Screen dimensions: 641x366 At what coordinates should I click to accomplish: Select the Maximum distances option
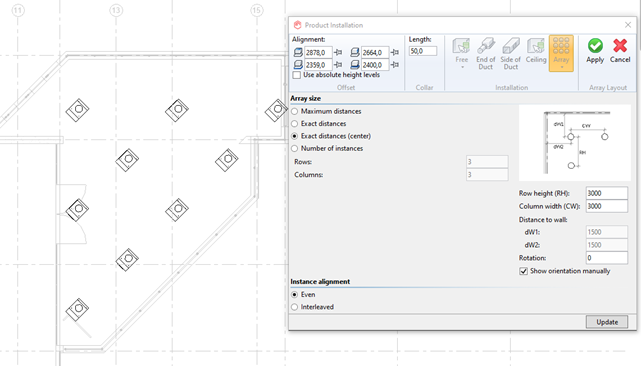(x=294, y=111)
